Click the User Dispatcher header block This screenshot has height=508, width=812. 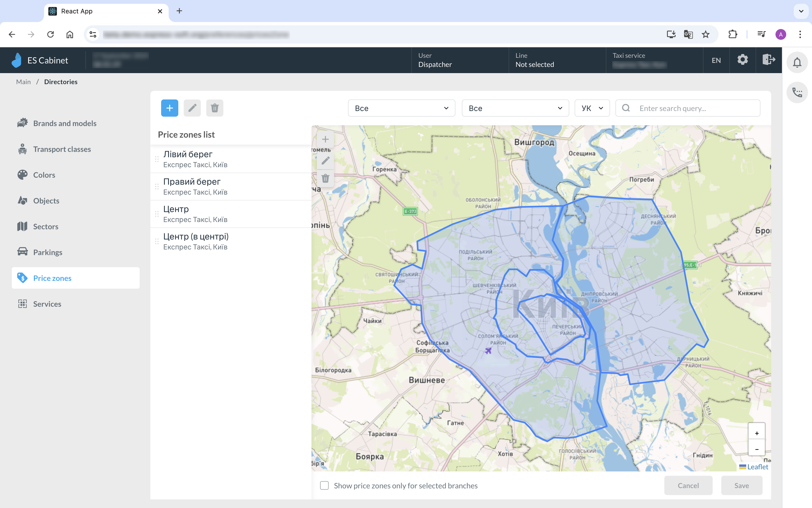460,60
